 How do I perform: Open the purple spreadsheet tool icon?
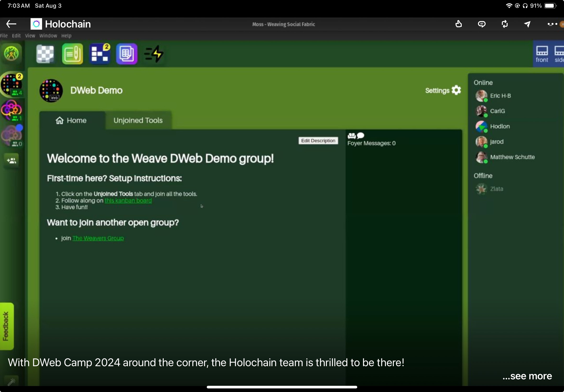point(127,54)
